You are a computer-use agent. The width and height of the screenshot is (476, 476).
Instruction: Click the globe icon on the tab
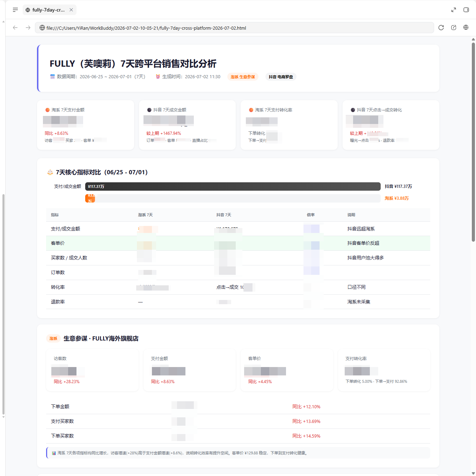[28, 10]
